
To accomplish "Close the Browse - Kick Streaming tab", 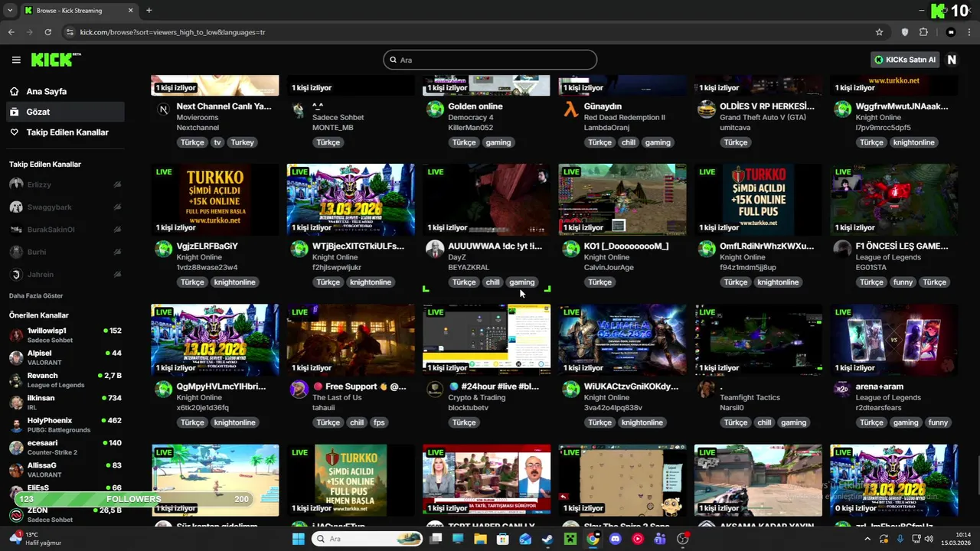I will pos(130,11).
